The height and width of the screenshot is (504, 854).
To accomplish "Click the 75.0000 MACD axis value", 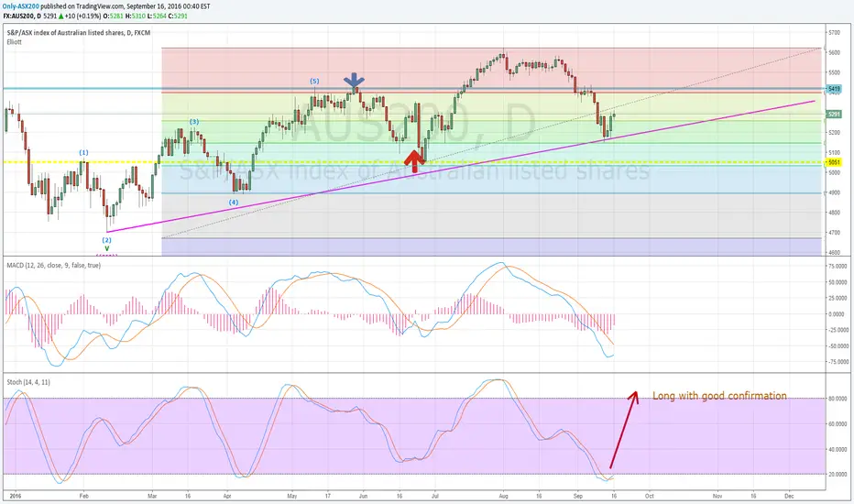I will tap(838, 267).
